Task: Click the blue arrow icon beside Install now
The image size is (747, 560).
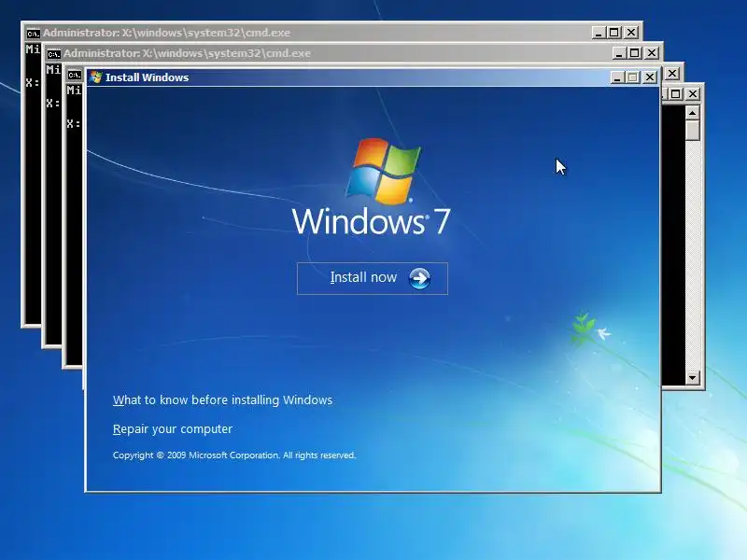Action: pos(419,278)
